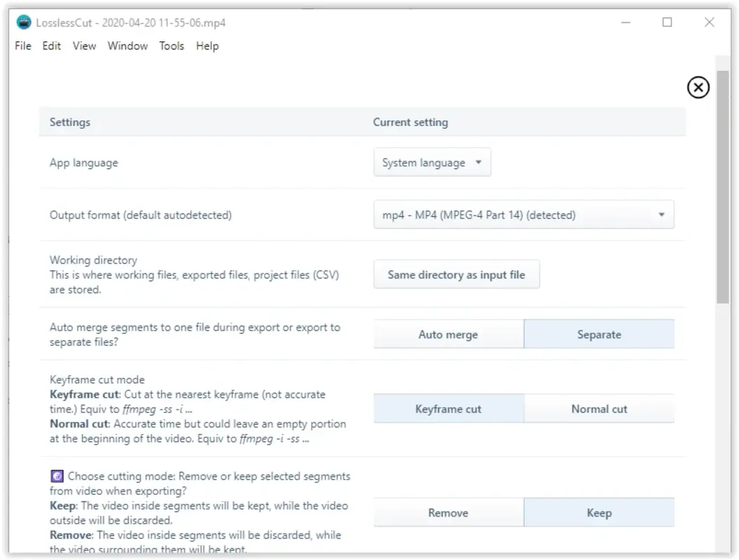Open the View menu
Screen dimensions: 739x560
point(83,45)
